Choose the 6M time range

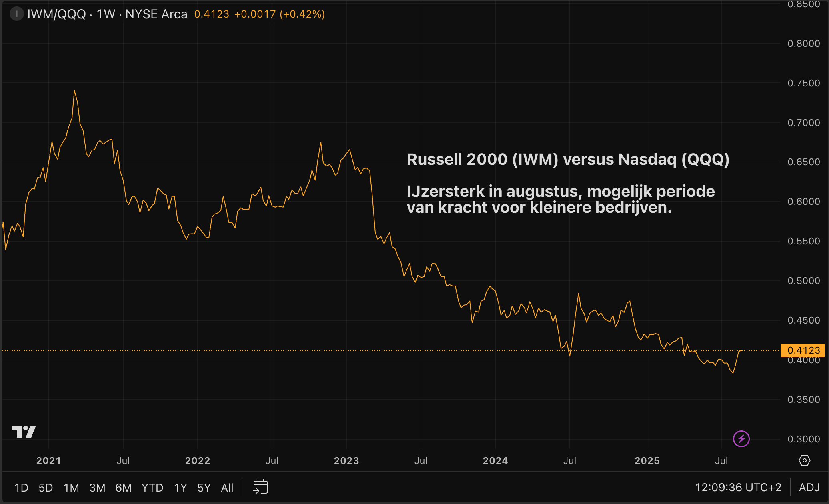pos(123,488)
